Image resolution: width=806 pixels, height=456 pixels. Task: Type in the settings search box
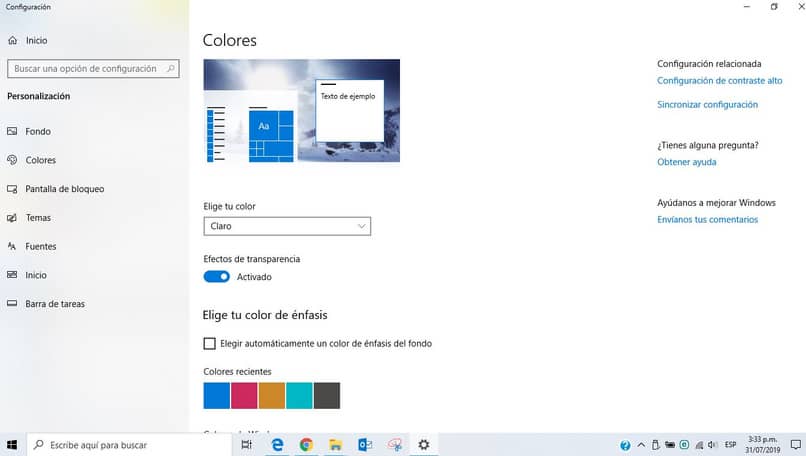coord(85,69)
